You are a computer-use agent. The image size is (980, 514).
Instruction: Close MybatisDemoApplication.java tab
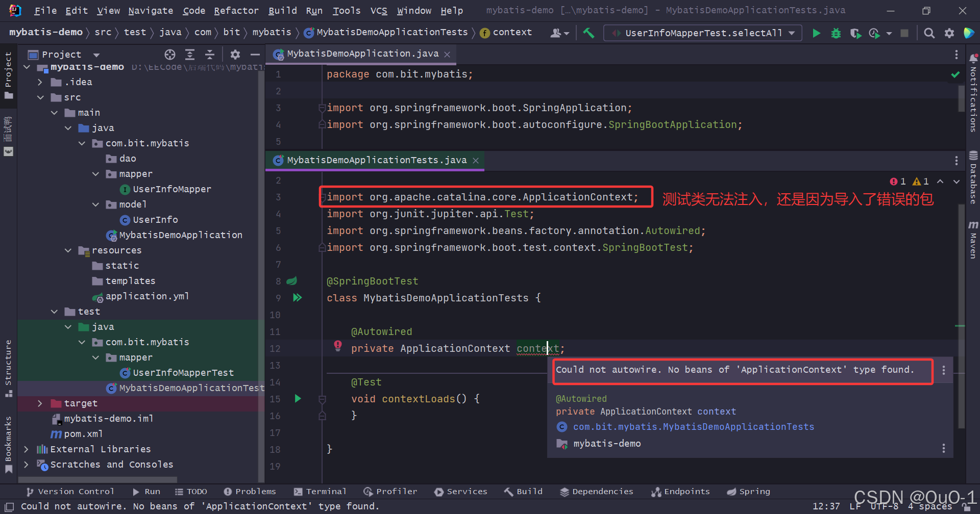tap(447, 55)
